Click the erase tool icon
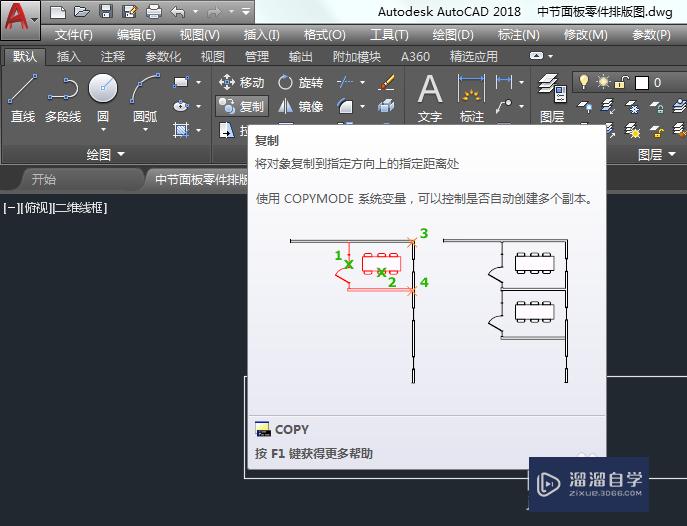This screenshot has height=526, width=687. point(386,82)
